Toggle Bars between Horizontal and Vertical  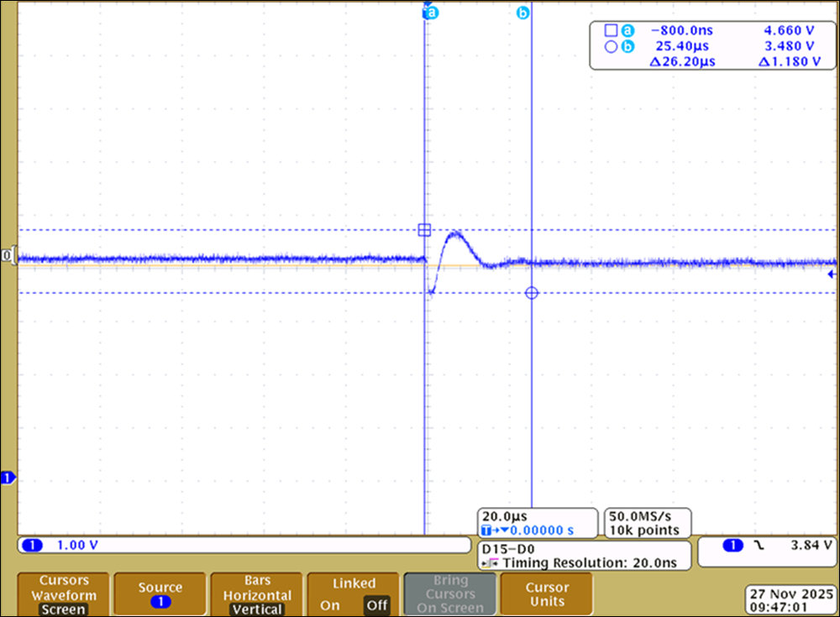tap(257, 594)
